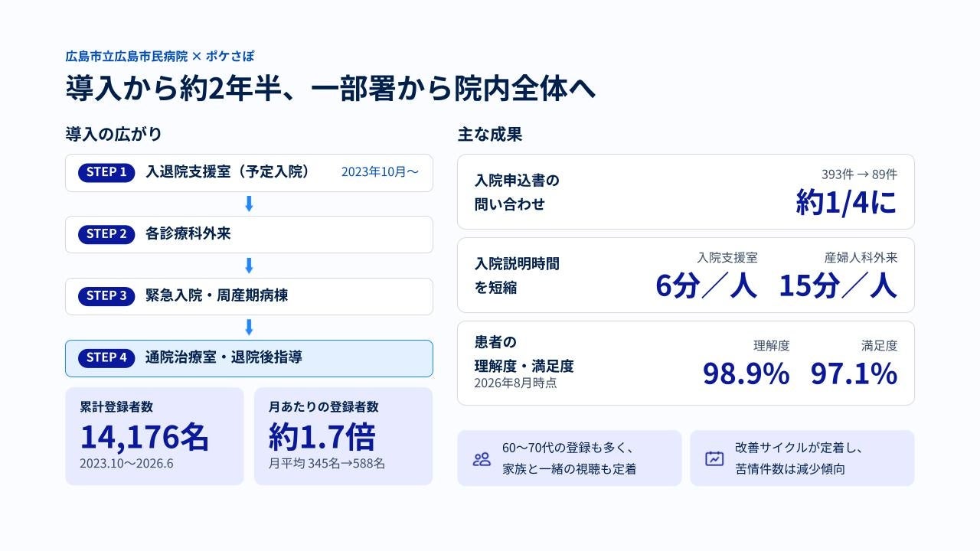
Task: Click the 累計登録者数 14,176名 card
Action: pos(155,436)
